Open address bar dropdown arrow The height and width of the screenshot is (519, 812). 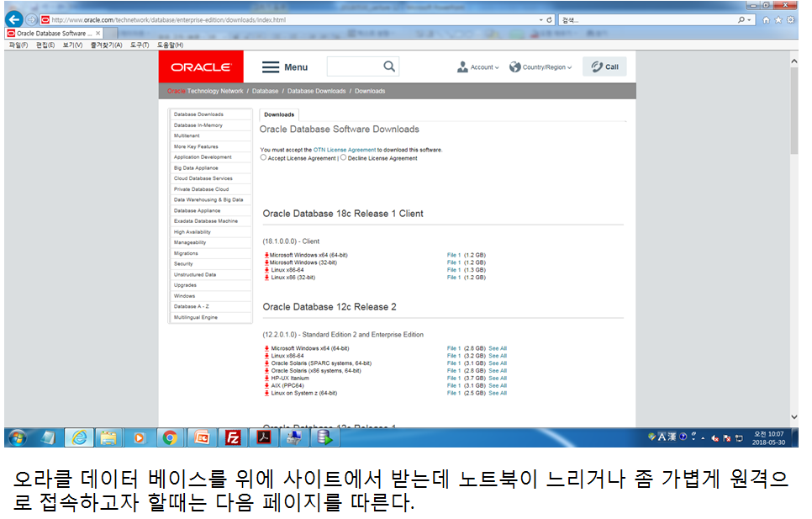pyautogui.click(x=540, y=19)
